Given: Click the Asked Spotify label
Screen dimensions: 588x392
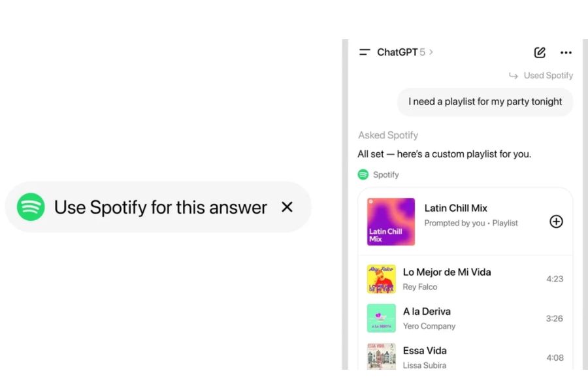Looking at the screenshot, I should point(388,135).
